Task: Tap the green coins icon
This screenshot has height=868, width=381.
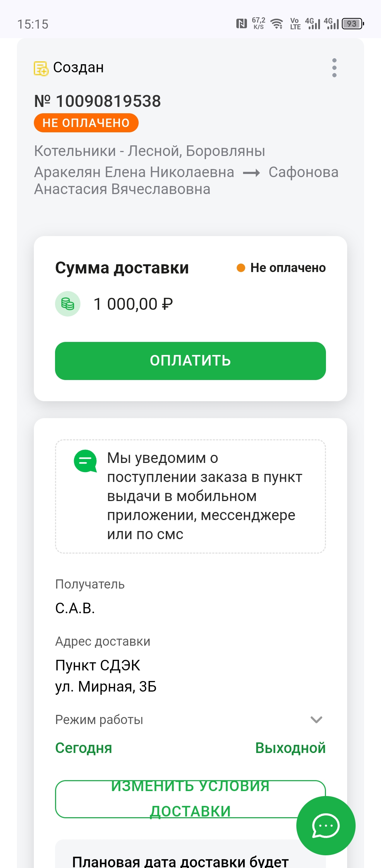Action: coord(68,304)
